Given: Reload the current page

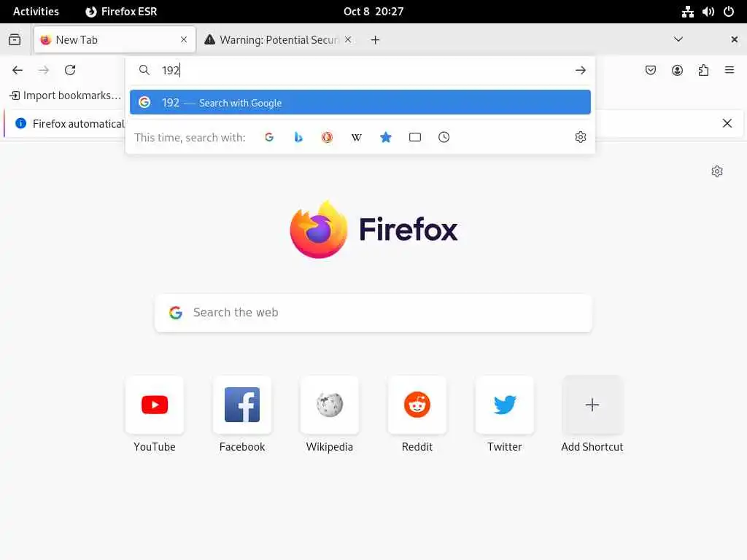Looking at the screenshot, I should [70, 70].
